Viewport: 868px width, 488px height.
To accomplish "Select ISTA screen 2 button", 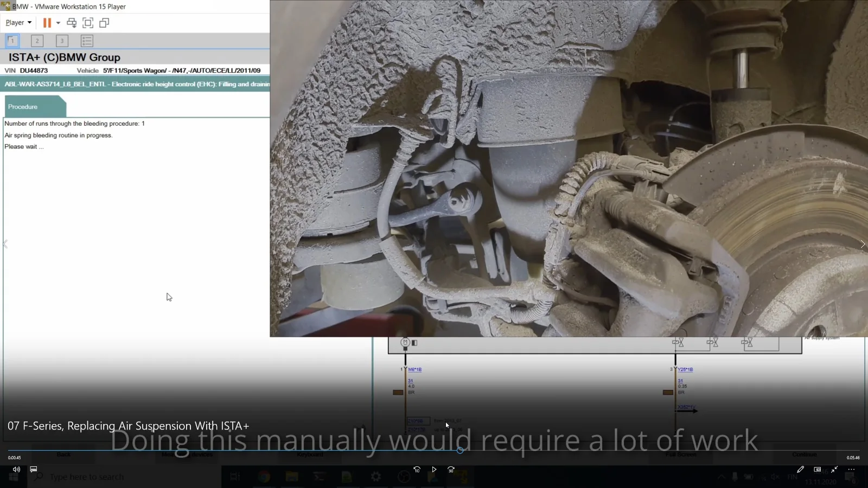I will 37,41.
